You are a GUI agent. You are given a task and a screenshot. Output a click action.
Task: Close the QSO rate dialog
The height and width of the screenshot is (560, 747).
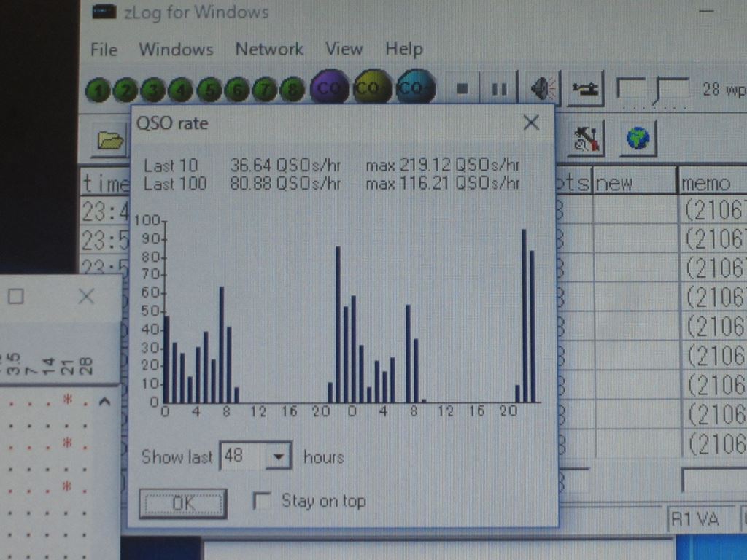(x=531, y=122)
